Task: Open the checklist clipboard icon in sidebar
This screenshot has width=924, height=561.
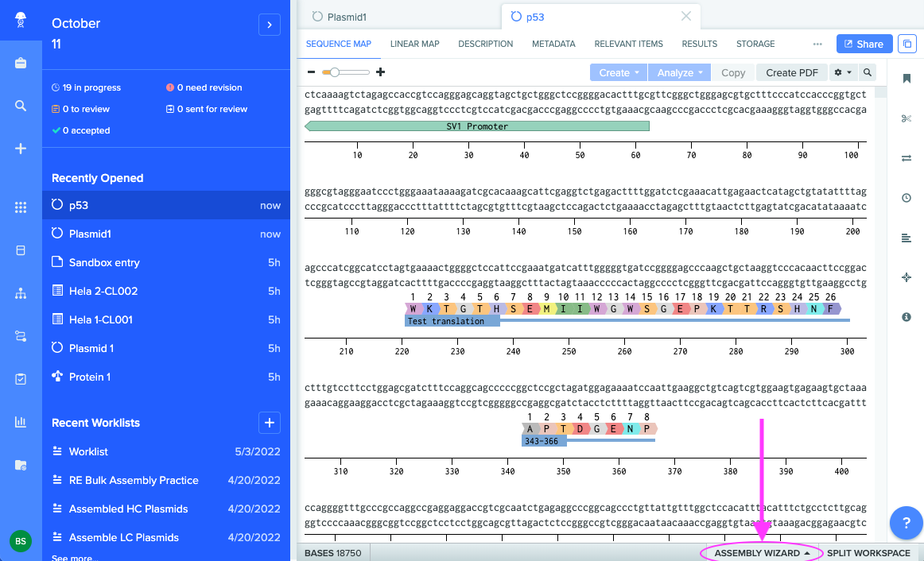Action: coord(21,379)
